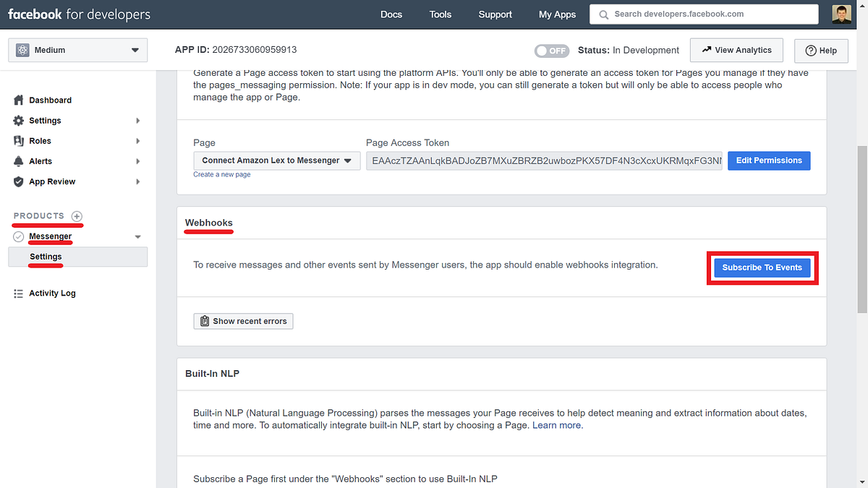Add a product with the plus icon
The image size is (868, 488).
coord(77,216)
